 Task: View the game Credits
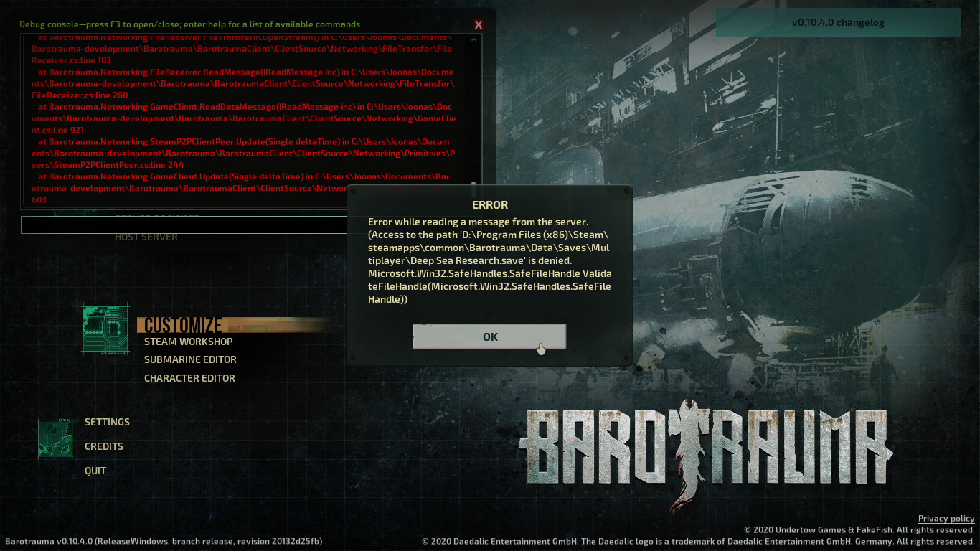point(104,446)
